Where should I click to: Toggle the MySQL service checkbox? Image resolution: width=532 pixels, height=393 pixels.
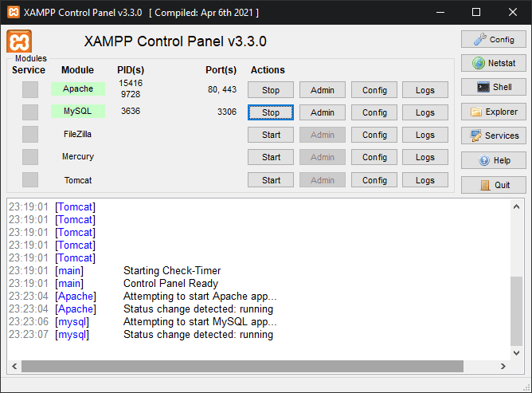30,112
